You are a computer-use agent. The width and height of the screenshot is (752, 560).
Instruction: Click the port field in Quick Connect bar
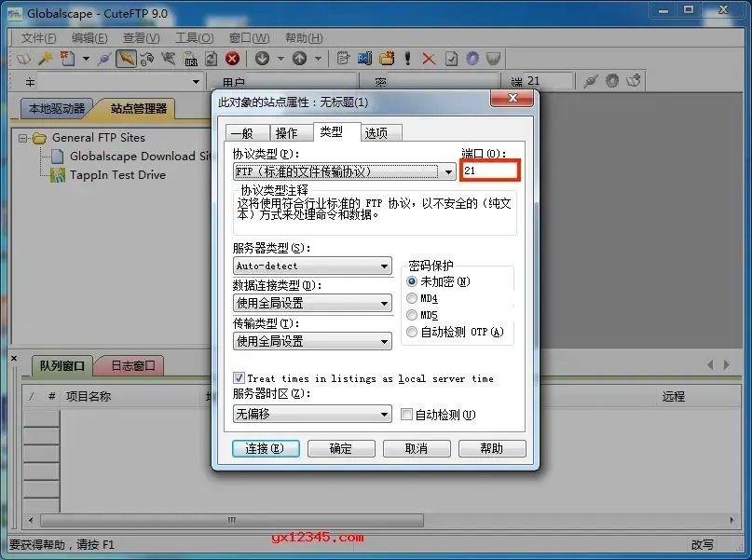tap(549, 81)
